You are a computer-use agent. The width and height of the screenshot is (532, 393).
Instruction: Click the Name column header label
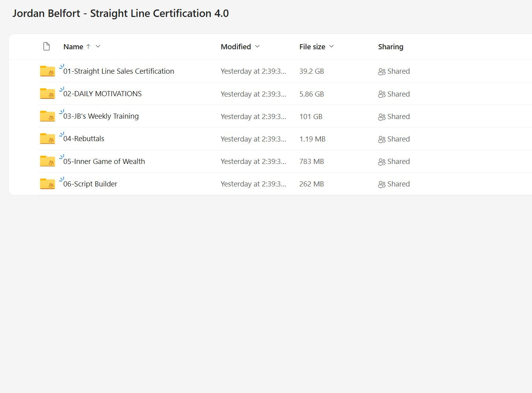coord(73,47)
